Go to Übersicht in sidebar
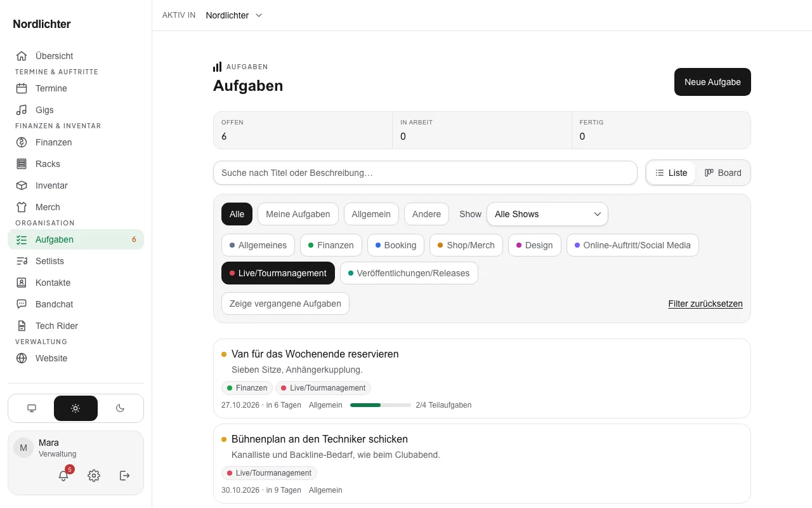Screen dimensions: 812x508 tap(75, 56)
